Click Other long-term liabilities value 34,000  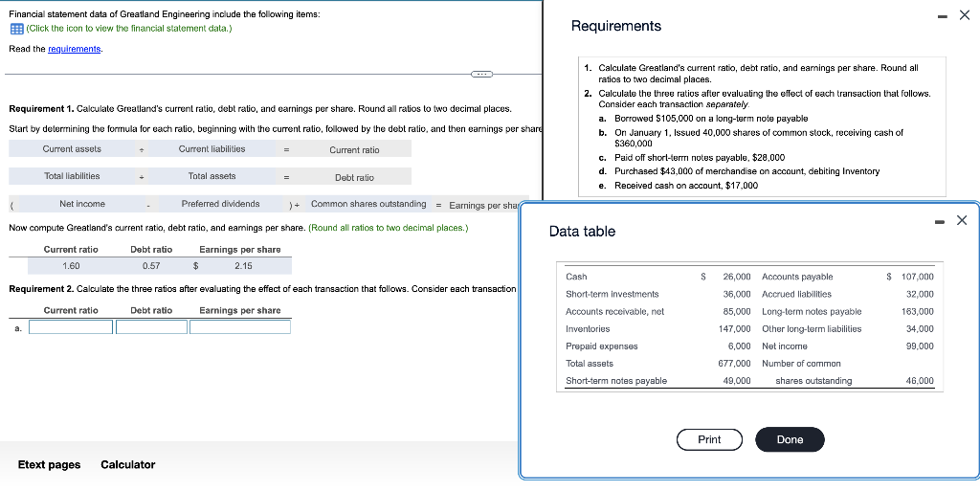click(920, 329)
